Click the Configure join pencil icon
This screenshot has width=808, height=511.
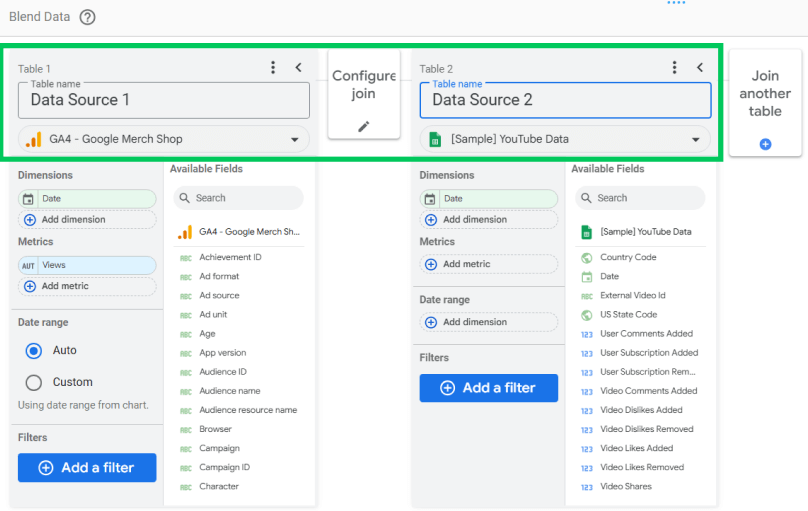tap(364, 126)
